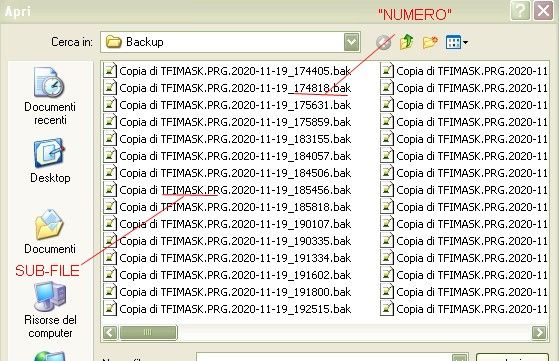Go to the Desktop shortcut icon
559x361 pixels.
[x=50, y=160]
